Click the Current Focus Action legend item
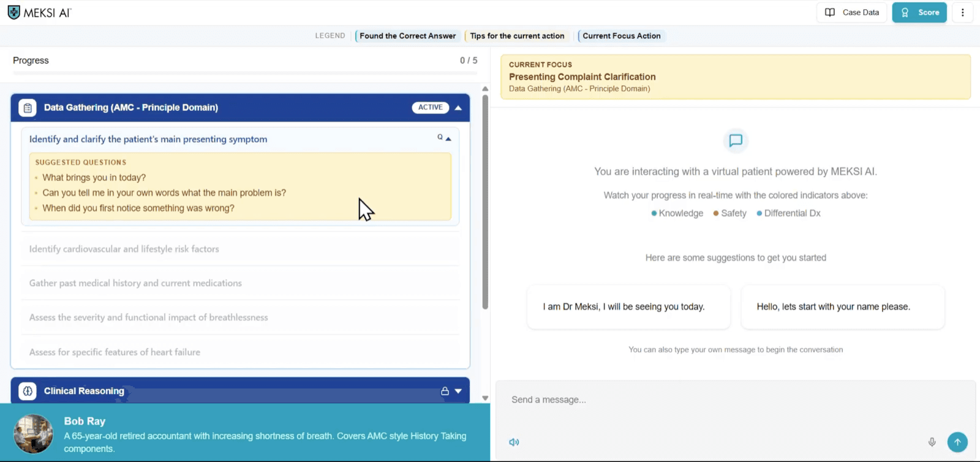Screen dimensions: 980x462 click(621, 36)
